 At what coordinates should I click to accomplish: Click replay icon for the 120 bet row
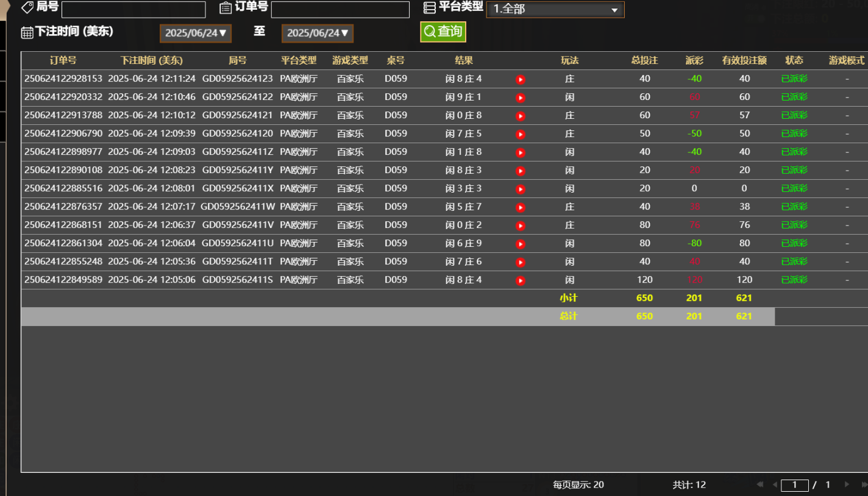pos(520,280)
